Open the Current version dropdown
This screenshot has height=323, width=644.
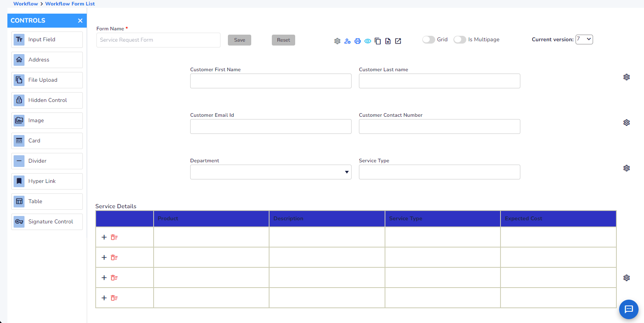pyautogui.click(x=584, y=39)
